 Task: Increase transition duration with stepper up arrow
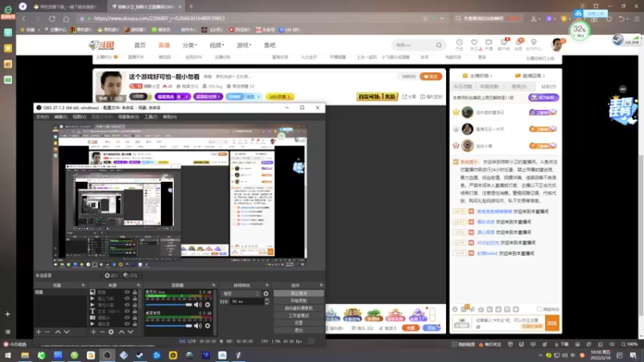(x=267, y=299)
